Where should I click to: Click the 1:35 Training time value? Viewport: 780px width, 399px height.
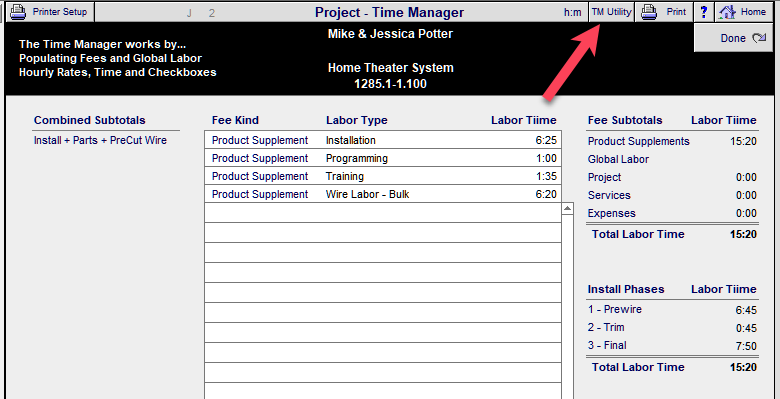pyautogui.click(x=547, y=177)
